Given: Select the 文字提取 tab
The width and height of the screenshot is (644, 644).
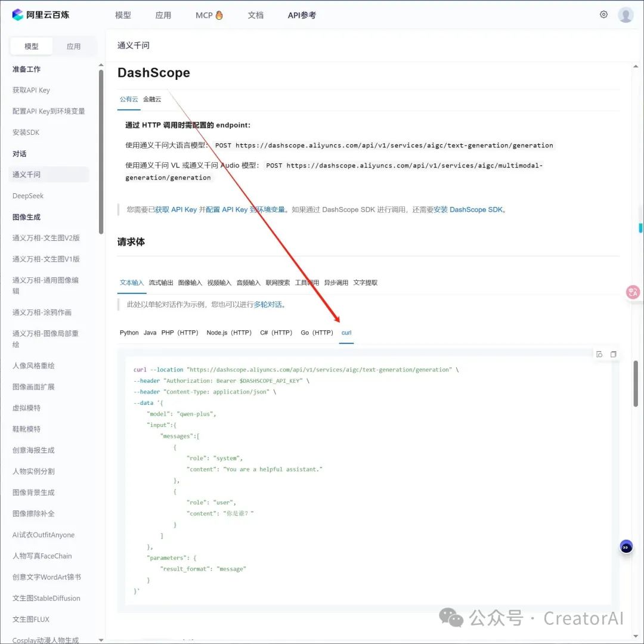Looking at the screenshot, I should (x=365, y=283).
